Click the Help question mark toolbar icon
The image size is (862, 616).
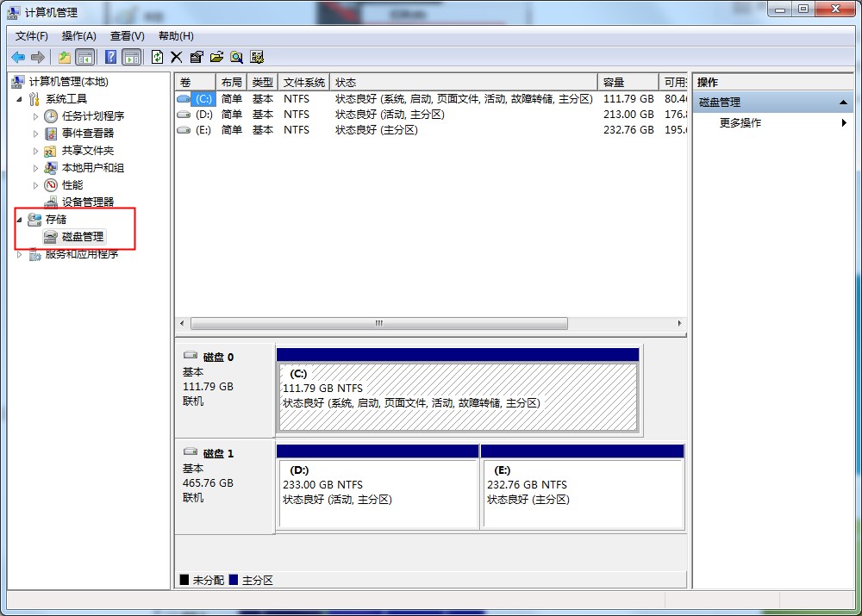109,57
